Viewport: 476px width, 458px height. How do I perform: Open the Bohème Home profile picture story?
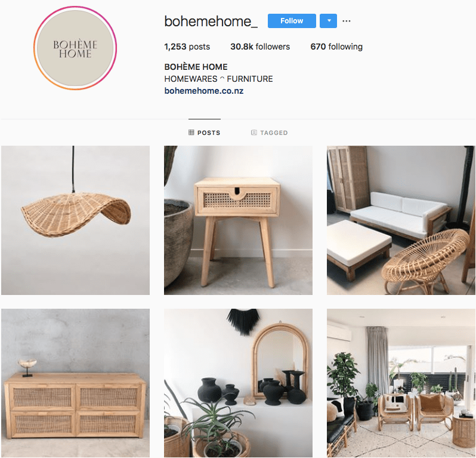75,48
